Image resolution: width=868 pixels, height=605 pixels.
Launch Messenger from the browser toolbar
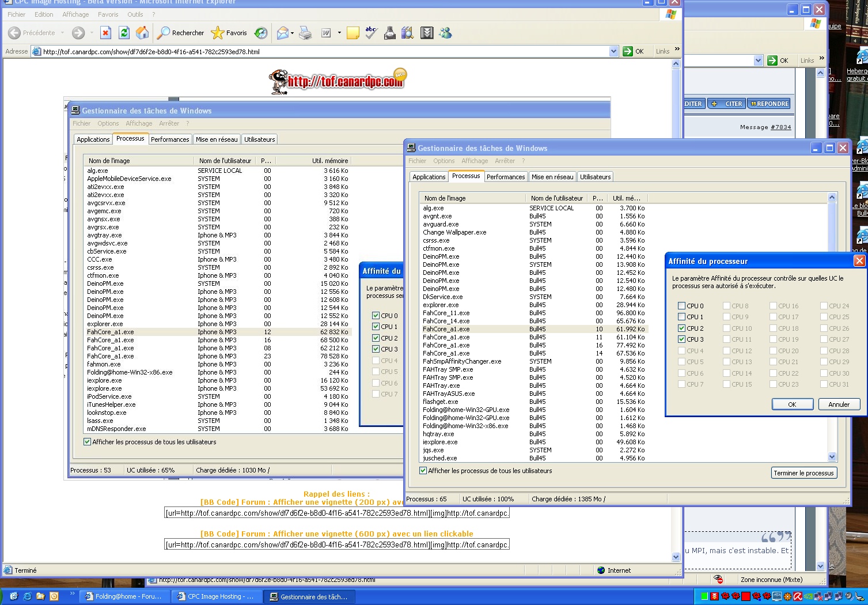[446, 33]
